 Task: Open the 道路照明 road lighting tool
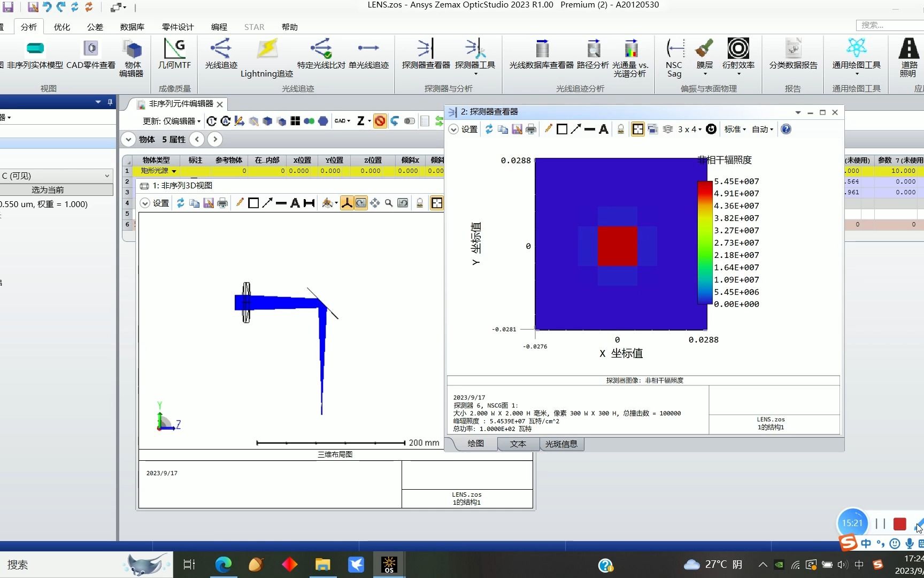pos(908,58)
